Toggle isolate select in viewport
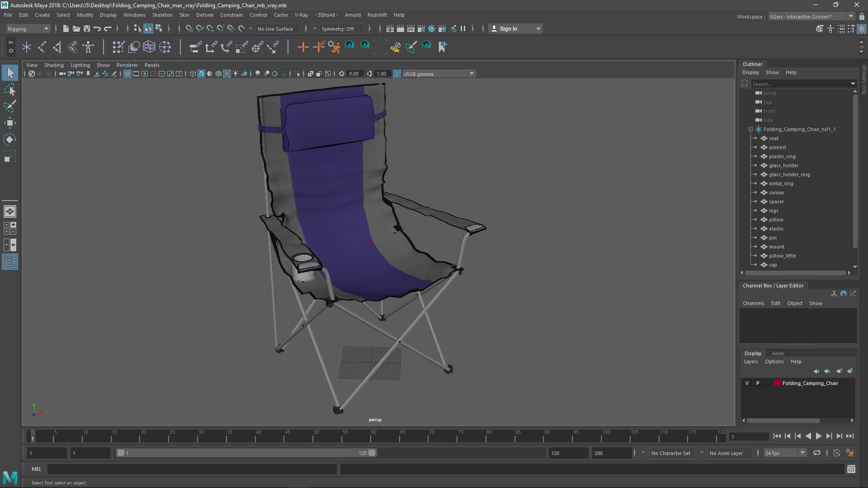This screenshot has width=868, height=488. coord(297,74)
